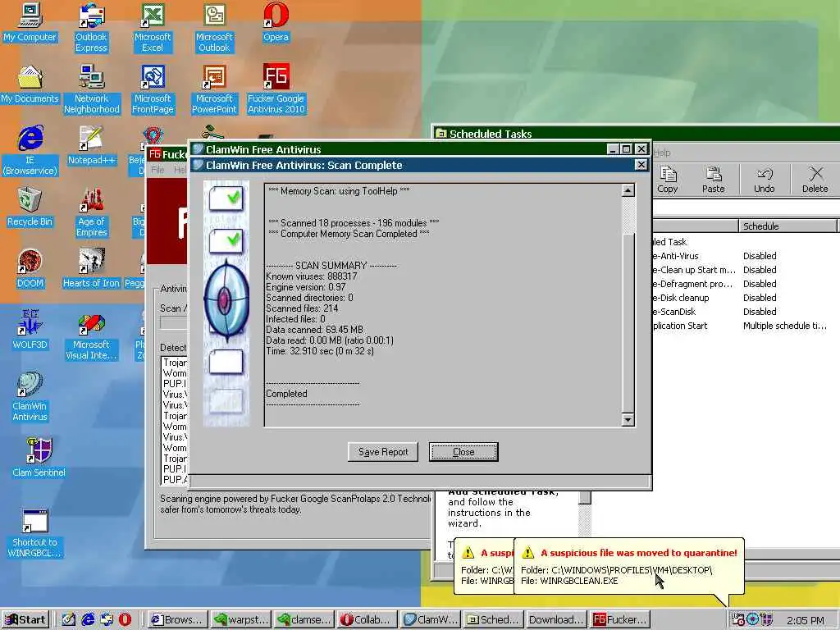Switch to the Download... taskbar button
Image resolution: width=840 pixels, height=630 pixels.
coord(557,619)
